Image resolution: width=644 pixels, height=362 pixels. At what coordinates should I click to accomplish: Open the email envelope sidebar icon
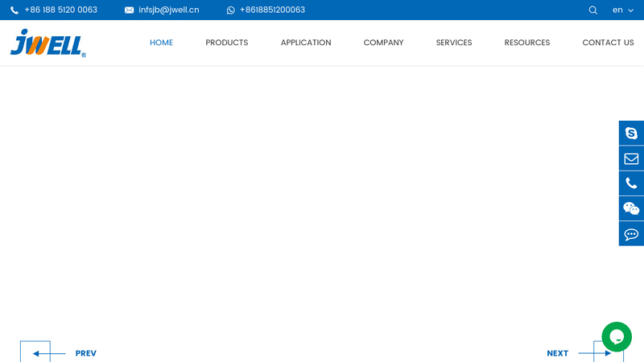click(631, 158)
